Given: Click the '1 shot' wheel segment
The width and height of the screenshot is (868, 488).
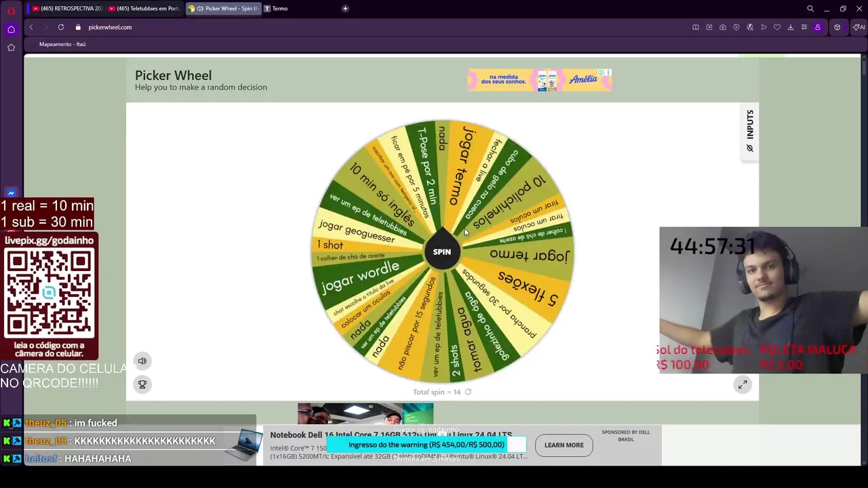Looking at the screenshot, I should tap(330, 245).
